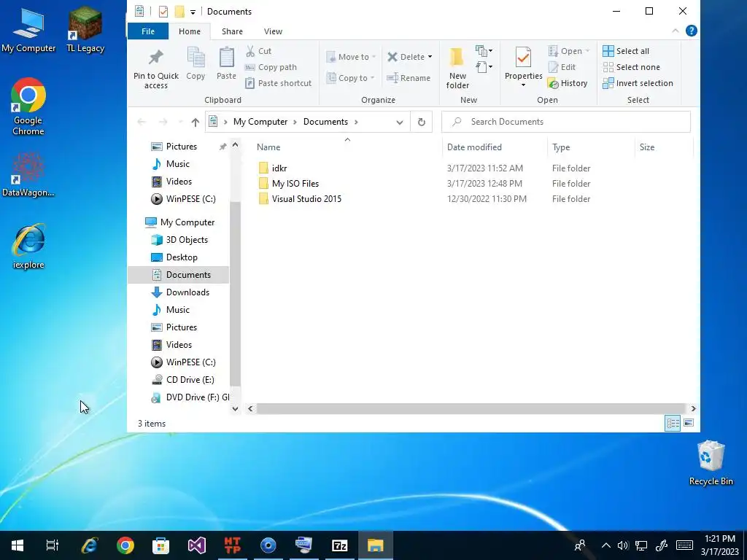The height and width of the screenshot is (560, 747).
Task: Show hidden tray icons chevron
Action: click(605, 545)
